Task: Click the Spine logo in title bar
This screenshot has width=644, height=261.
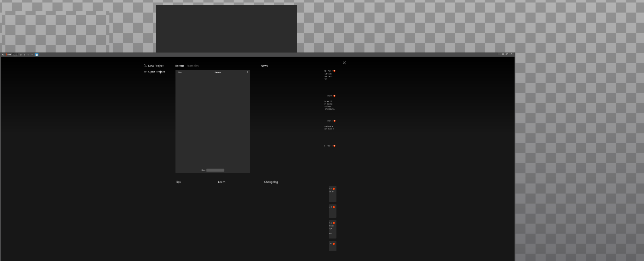Action: (6, 54)
